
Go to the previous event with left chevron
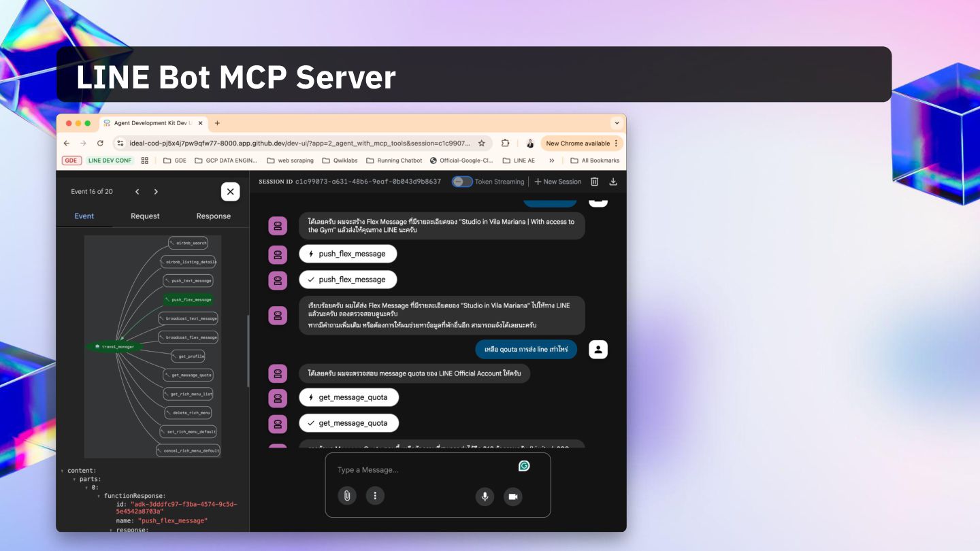tap(137, 192)
